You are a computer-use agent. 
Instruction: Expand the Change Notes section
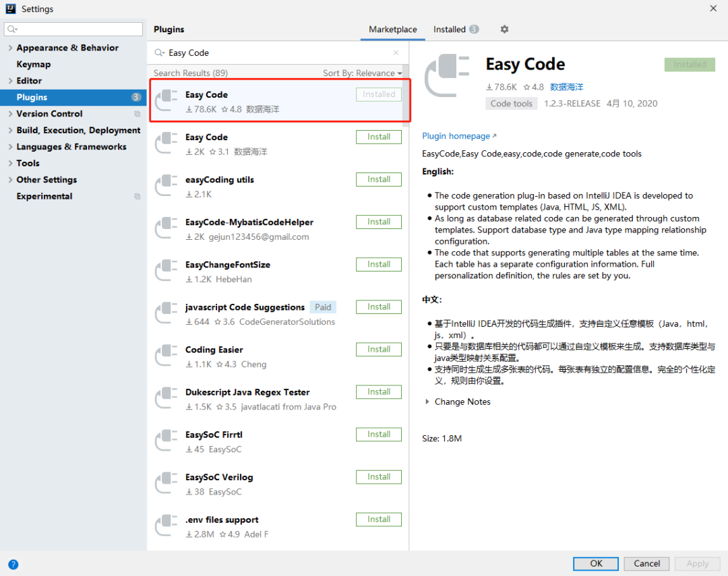[x=427, y=402]
